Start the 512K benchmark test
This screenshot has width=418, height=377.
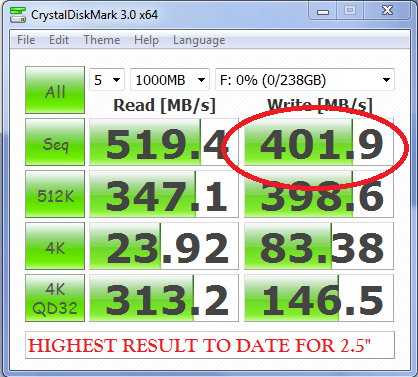(55, 194)
